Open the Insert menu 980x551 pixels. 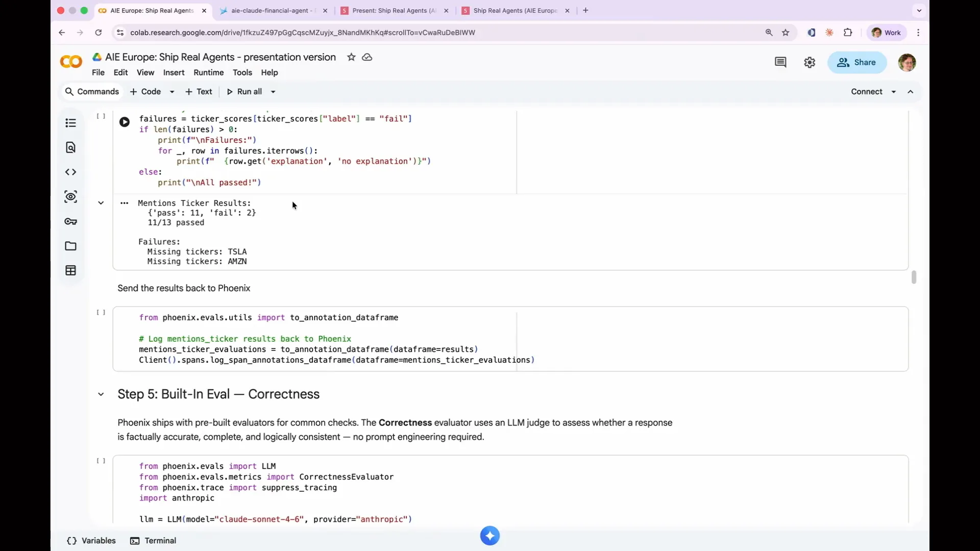[174, 72]
